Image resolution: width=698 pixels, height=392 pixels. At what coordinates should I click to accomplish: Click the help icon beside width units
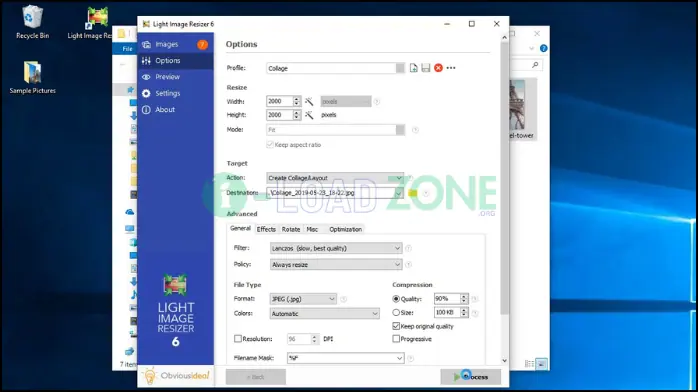(x=377, y=102)
